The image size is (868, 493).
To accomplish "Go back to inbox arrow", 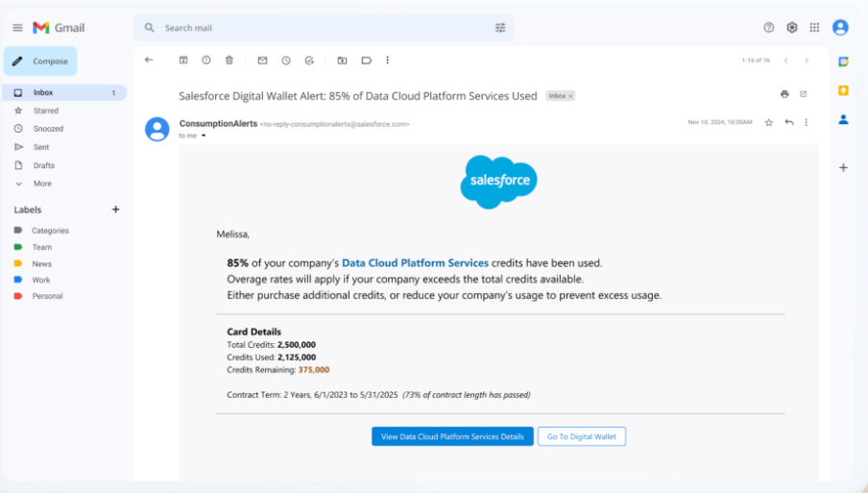I will click(x=149, y=60).
